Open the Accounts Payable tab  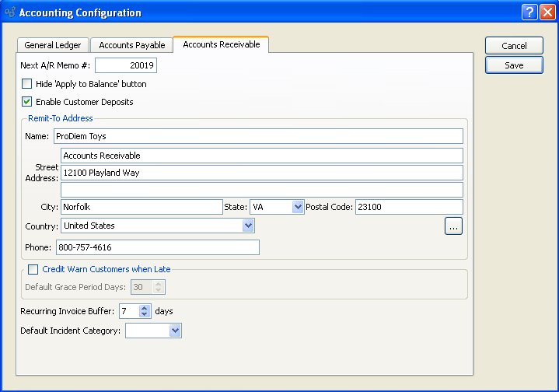pyautogui.click(x=131, y=45)
